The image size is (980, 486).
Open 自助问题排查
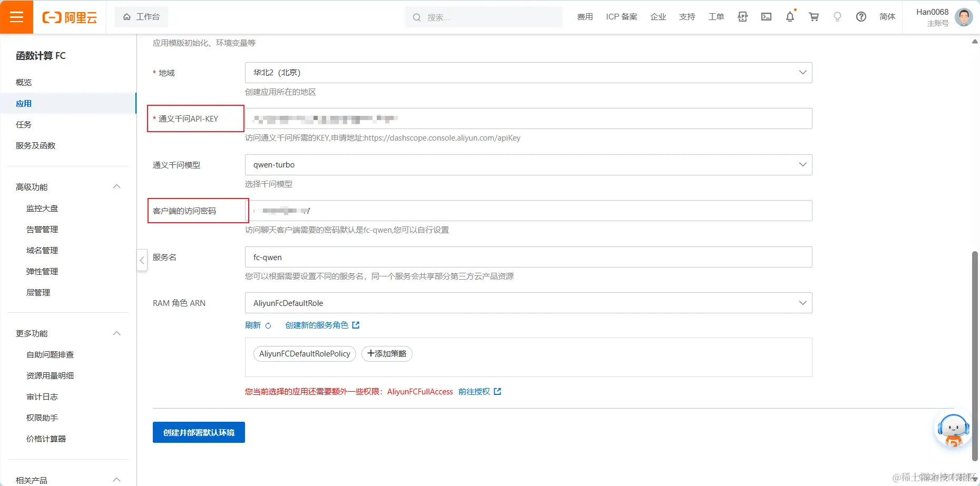50,354
